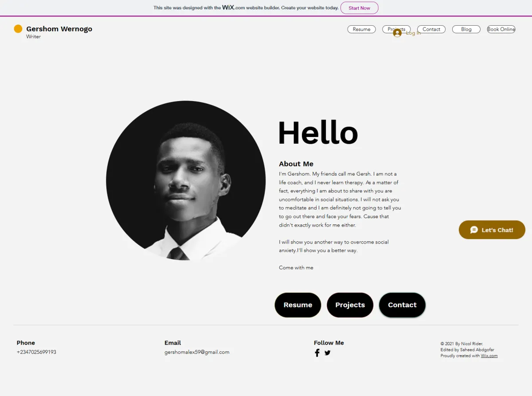Go to Contact in the top navigation
This screenshot has width=532, height=396.
coord(431,29)
